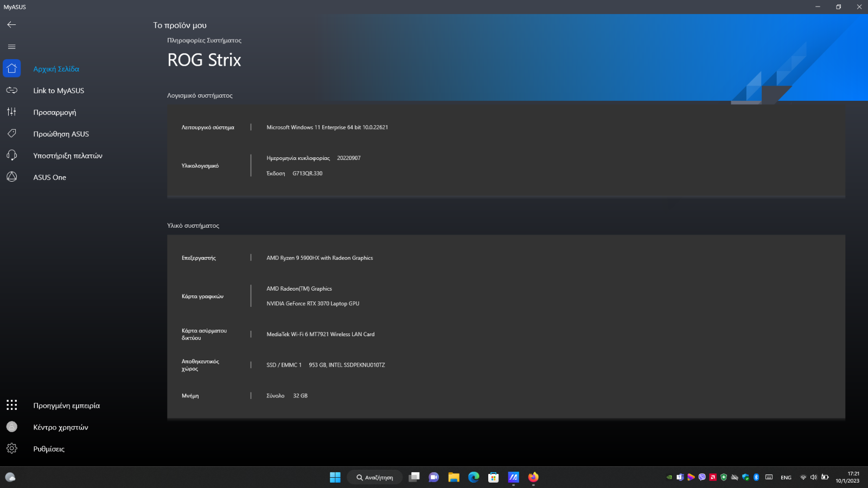Click the Home icon in the sidebar
Screen dimensions: 868x488
[12, 68]
